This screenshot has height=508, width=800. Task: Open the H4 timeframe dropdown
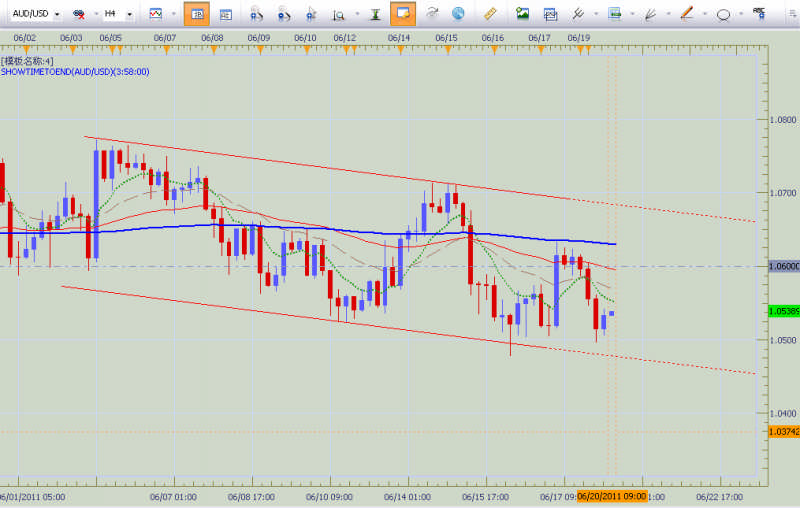tap(129, 14)
